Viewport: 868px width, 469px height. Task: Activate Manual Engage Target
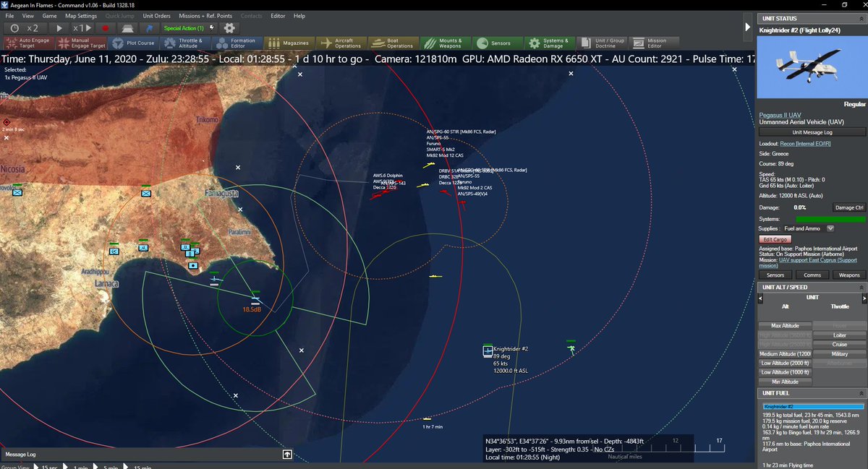pos(80,43)
